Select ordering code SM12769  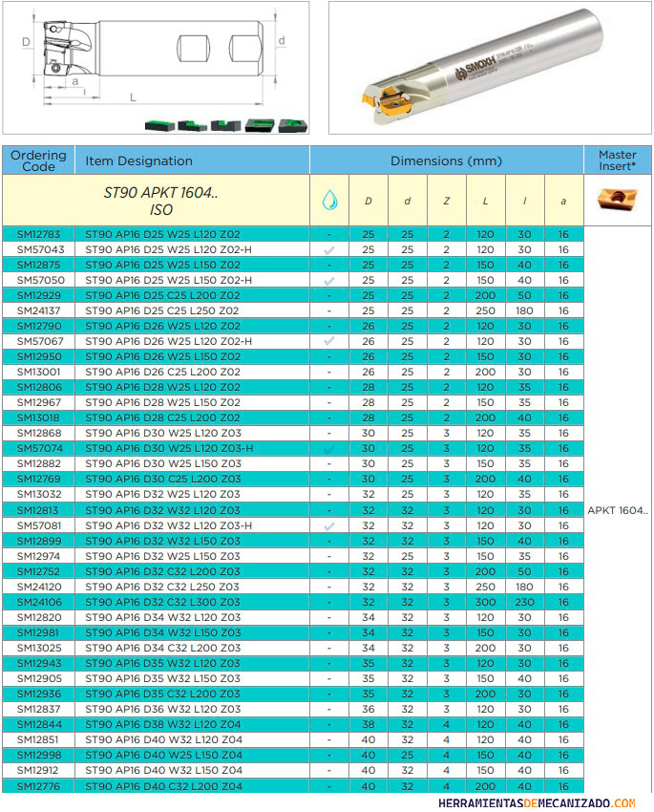point(38,479)
